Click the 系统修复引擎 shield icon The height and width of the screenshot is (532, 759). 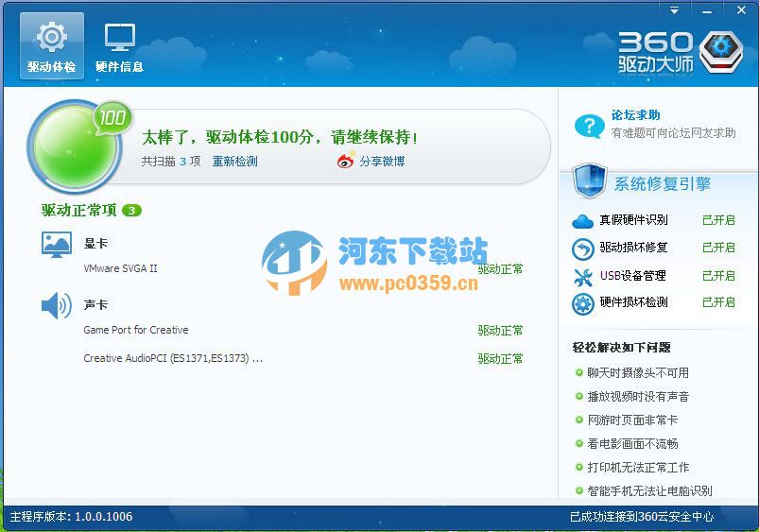pos(590,181)
